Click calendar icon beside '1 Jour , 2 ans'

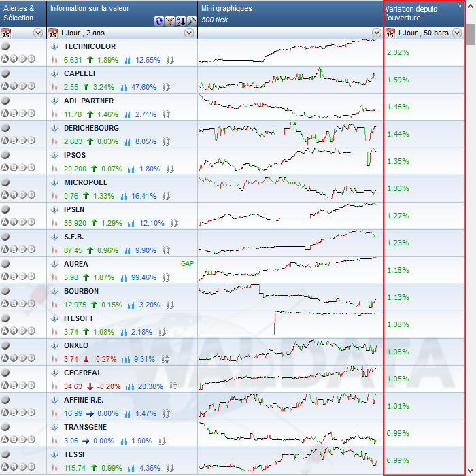point(52,33)
